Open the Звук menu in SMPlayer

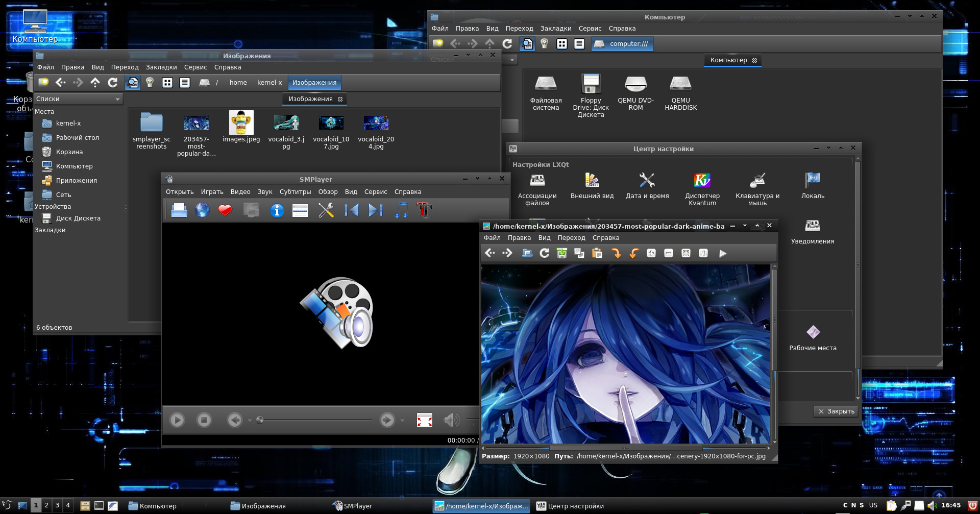[265, 192]
